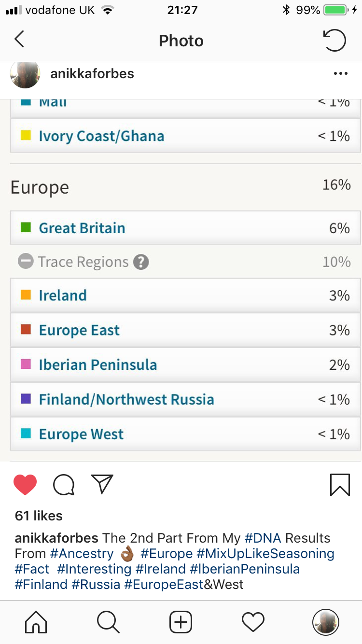This screenshot has width=362, height=644.
Task: Open the #DNA hashtag link
Action: [x=263, y=538]
